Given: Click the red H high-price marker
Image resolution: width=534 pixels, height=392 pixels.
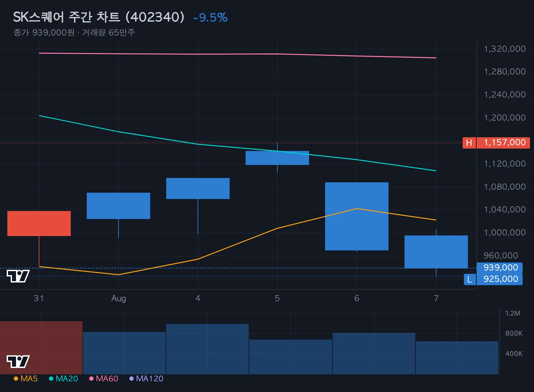Looking at the screenshot, I should (x=469, y=143).
